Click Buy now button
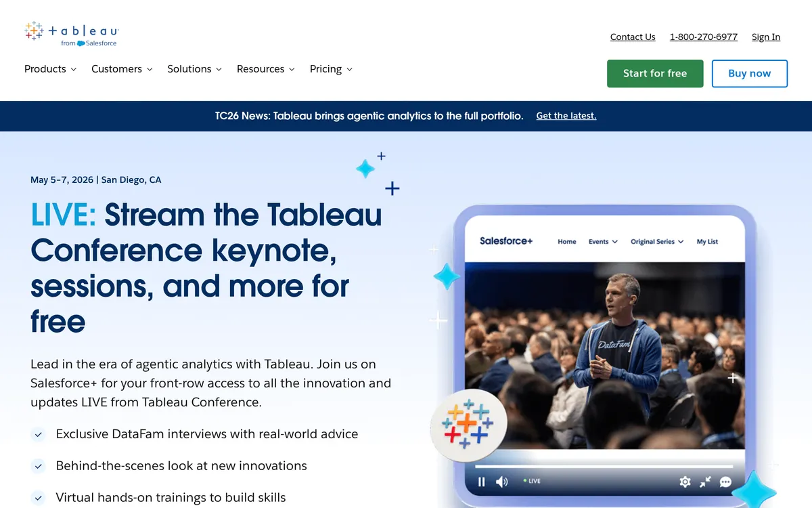This screenshot has height=508, width=812. click(x=750, y=74)
